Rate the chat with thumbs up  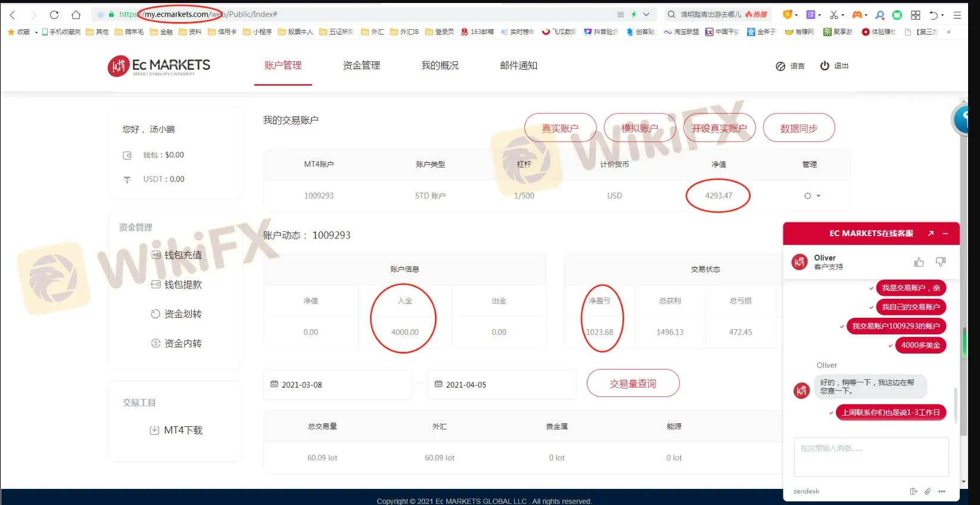tap(919, 262)
